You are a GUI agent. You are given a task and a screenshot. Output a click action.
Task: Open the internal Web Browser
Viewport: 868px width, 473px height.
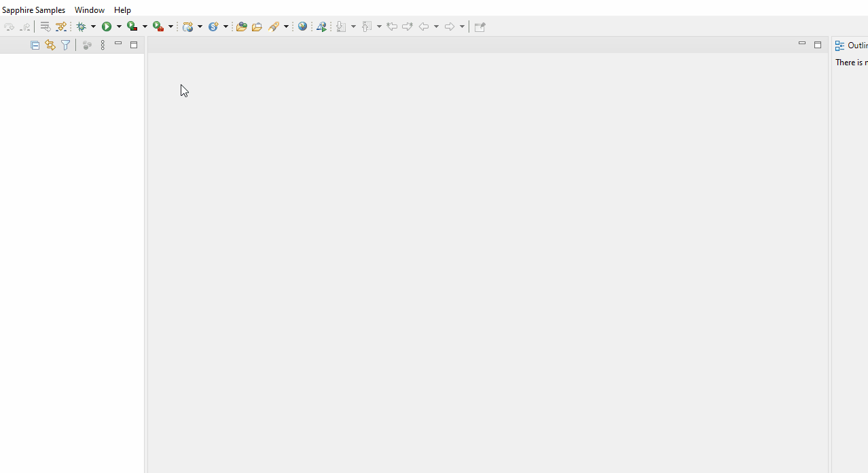coord(303,26)
